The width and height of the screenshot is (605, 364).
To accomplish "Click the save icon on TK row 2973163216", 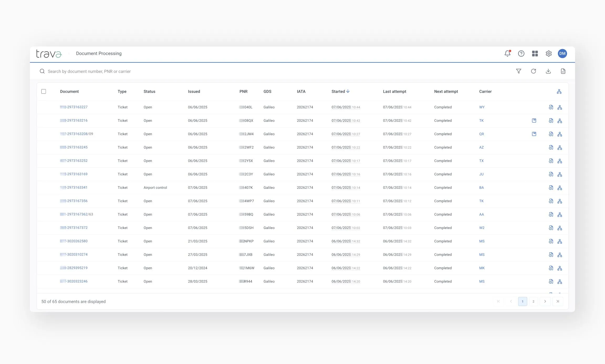I will point(534,121).
